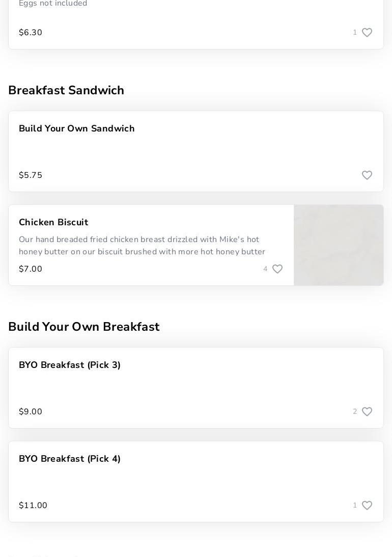Open the BYO Breakfast (Pick 3) title
392x557 pixels.
(70, 365)
